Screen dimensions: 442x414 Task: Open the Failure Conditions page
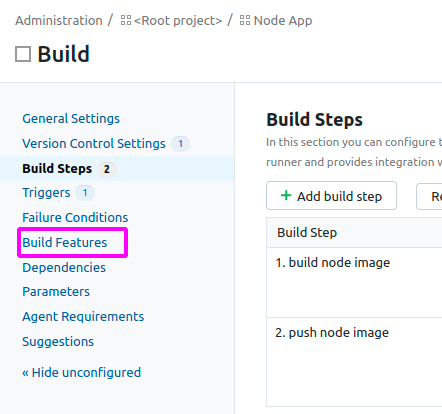(x=75, y=218)
